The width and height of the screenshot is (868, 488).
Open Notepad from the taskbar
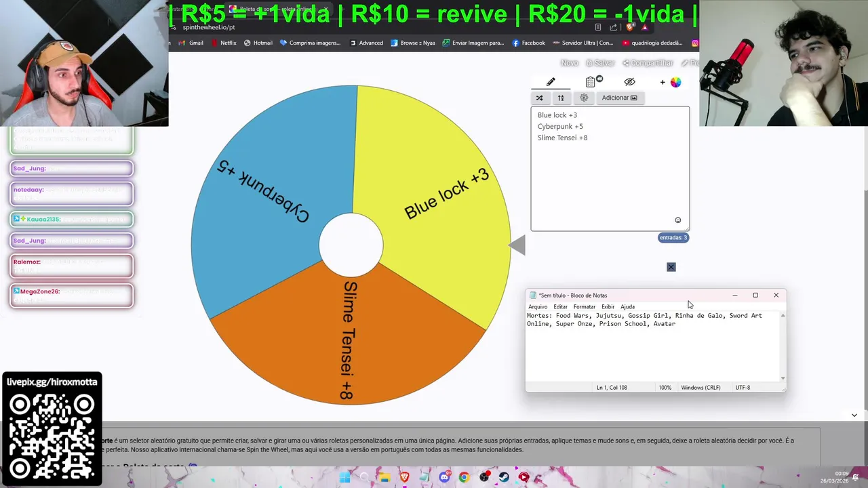424,477
